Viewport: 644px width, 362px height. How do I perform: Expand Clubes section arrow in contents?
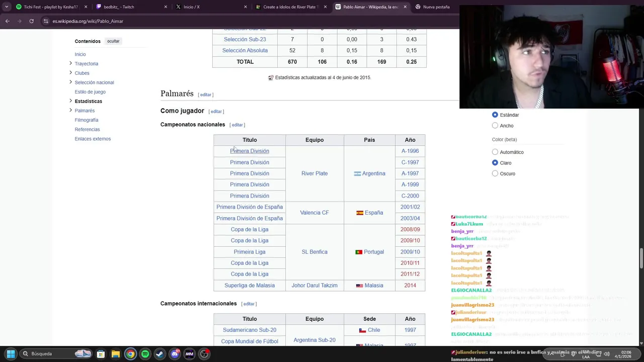70,73
